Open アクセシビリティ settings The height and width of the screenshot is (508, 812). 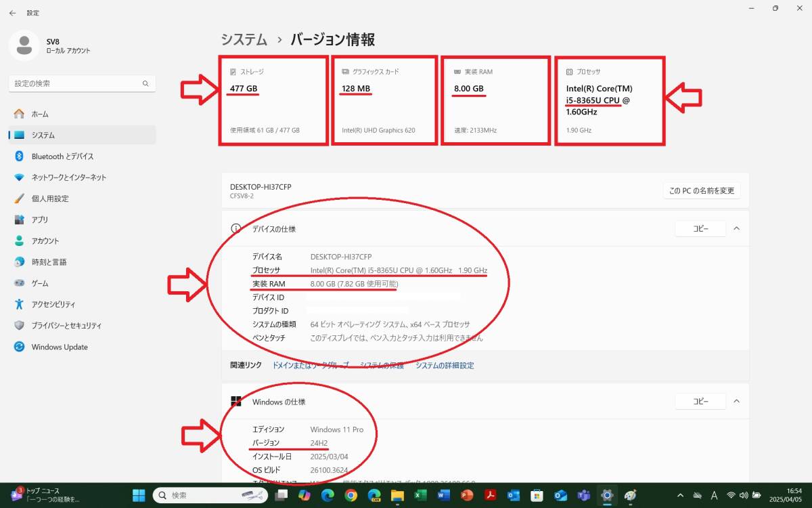(53, 304)
